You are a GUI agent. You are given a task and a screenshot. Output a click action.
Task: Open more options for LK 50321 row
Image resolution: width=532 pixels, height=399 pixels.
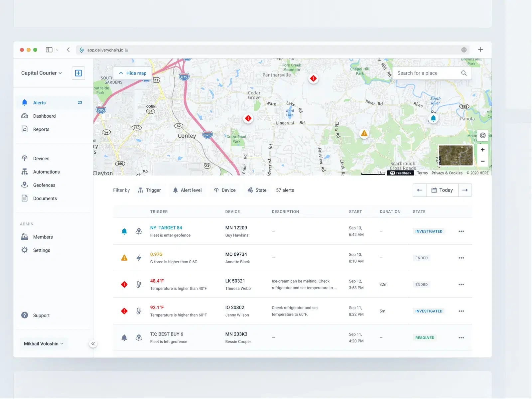click(461, 285)
